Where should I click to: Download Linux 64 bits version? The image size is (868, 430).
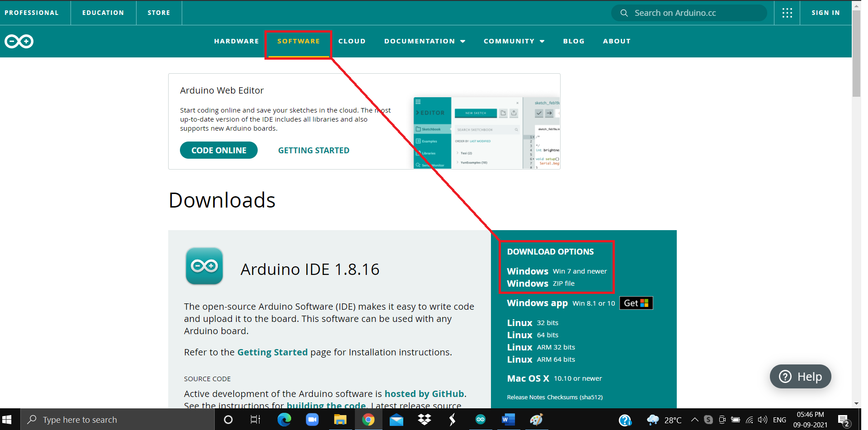pos(533,335)
